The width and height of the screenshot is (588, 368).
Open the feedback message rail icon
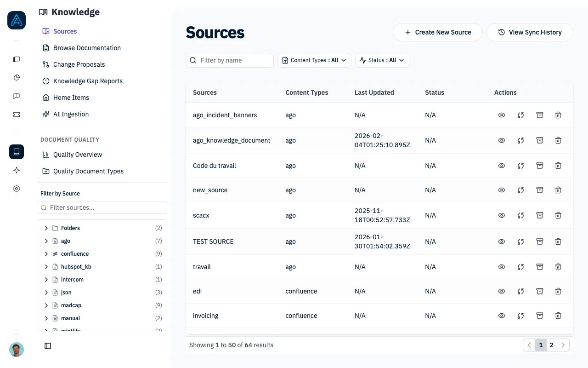pyautogui.click(x=17, y=96)
